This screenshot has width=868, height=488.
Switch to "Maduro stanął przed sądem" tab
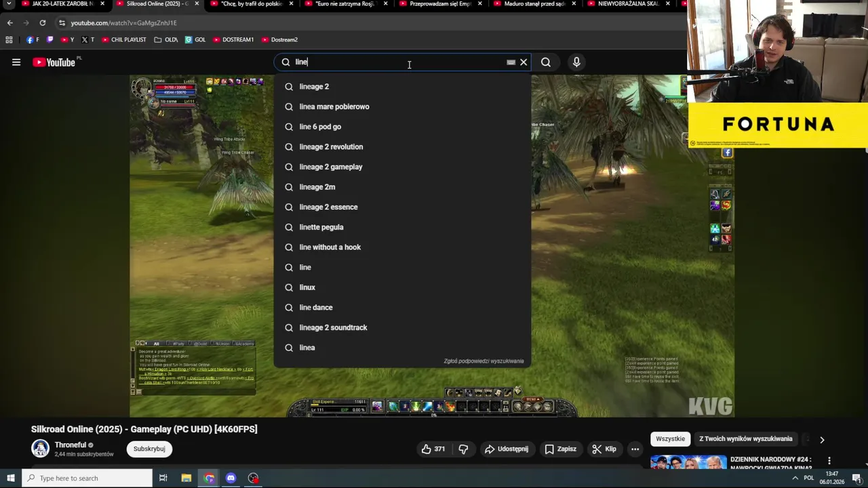[x=533, y=4]
